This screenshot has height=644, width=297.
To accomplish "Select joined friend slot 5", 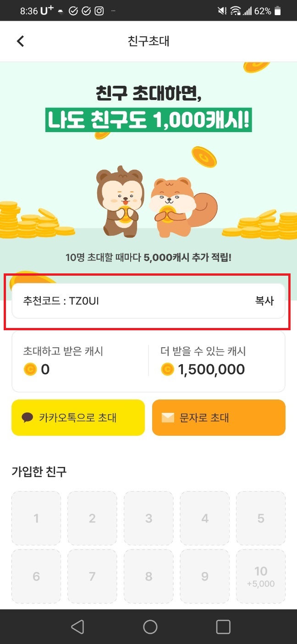I will (261, 518).
